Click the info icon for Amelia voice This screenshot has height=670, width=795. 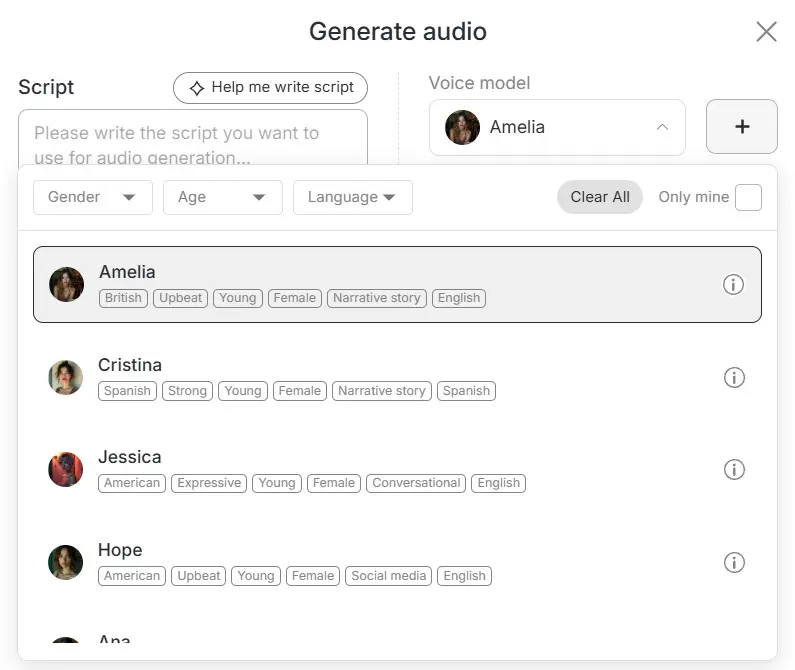point(733,285)
